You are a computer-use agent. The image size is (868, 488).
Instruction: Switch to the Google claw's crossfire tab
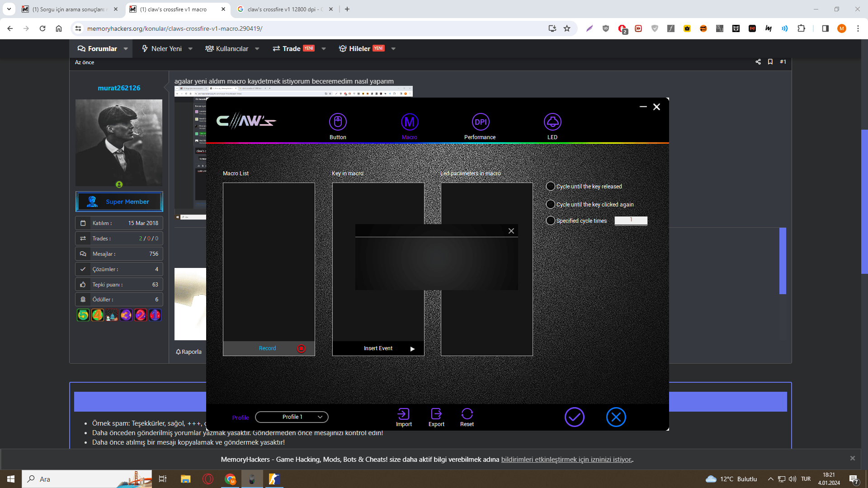coord(285,9)
